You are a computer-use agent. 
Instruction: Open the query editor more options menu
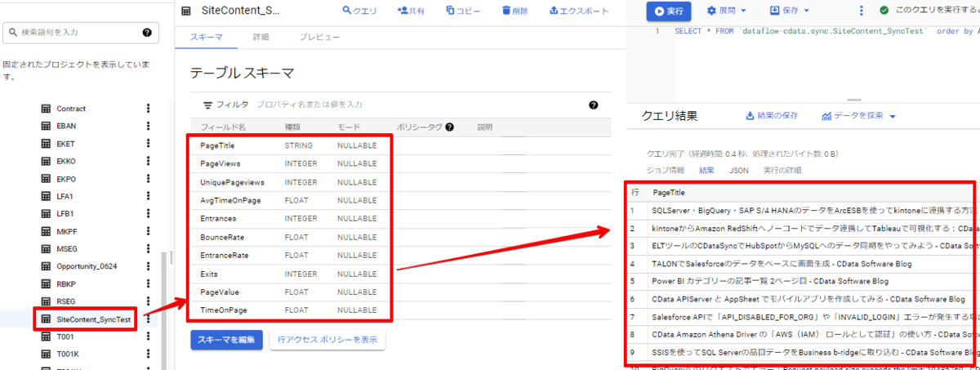coord(861,11)
